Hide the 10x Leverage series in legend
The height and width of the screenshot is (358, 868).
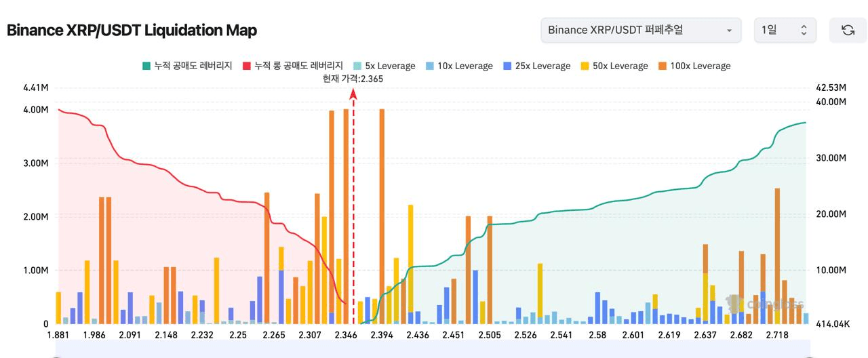point(458,66)
